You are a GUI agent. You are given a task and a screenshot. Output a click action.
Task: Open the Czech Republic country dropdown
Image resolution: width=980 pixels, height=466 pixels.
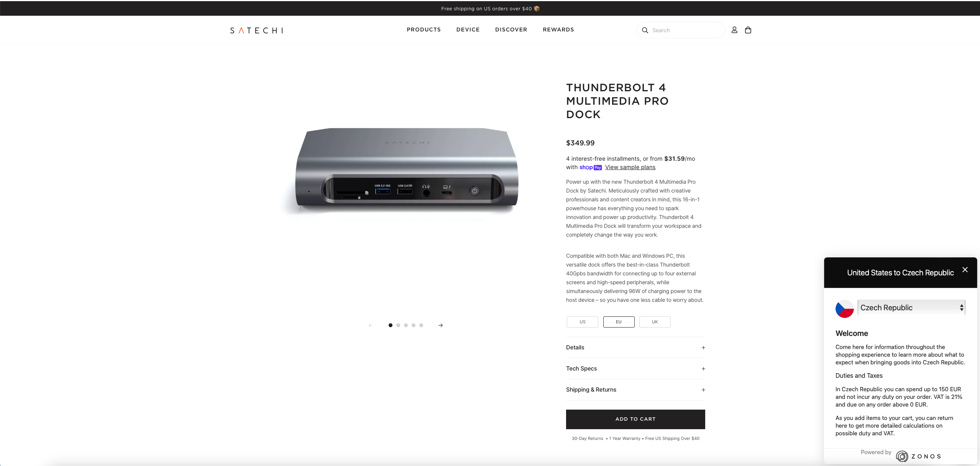[x=911, y=308]
